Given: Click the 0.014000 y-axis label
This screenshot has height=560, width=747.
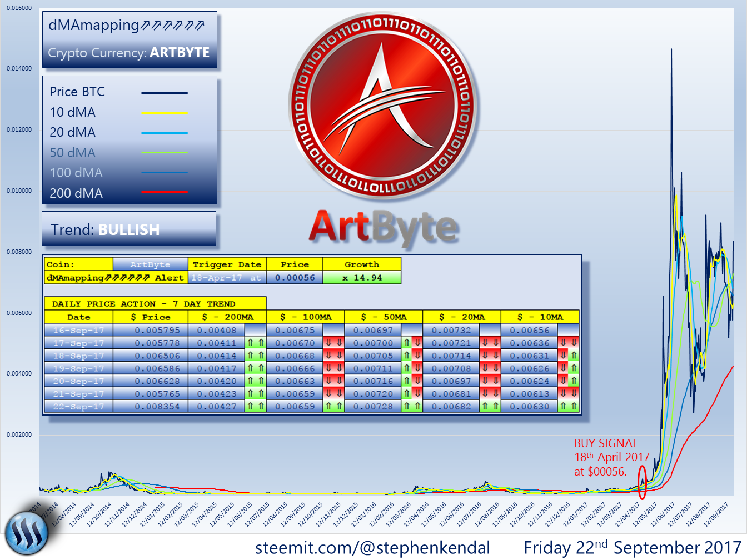Looking at the screenshot, I should (x=19, y=69).
